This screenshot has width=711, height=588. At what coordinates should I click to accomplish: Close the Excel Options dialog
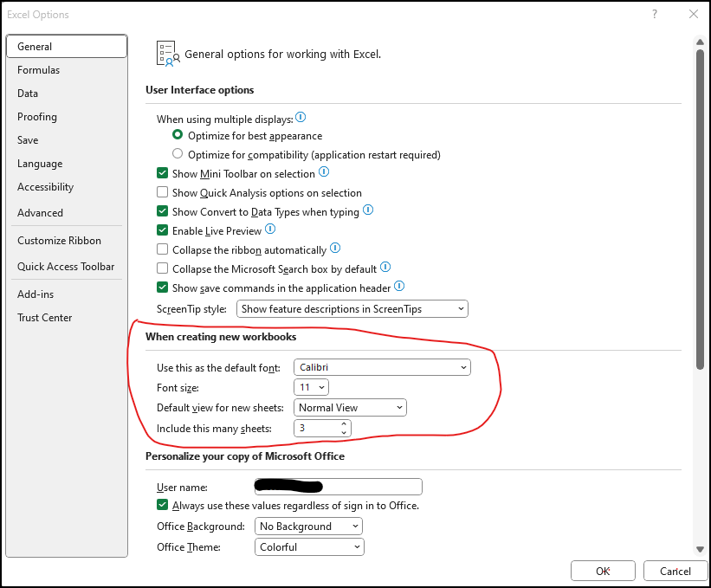(x=694, y=14)
